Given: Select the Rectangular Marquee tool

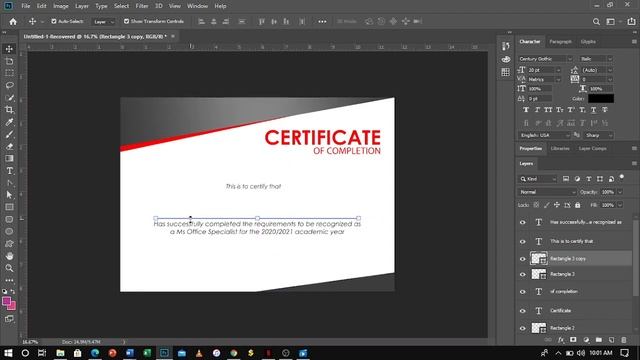Looking at the screenshot, I should [x=9, y=73].
